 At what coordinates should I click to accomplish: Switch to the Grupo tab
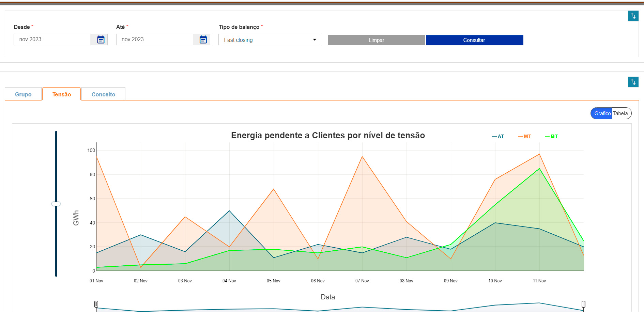tap(23, 94)
